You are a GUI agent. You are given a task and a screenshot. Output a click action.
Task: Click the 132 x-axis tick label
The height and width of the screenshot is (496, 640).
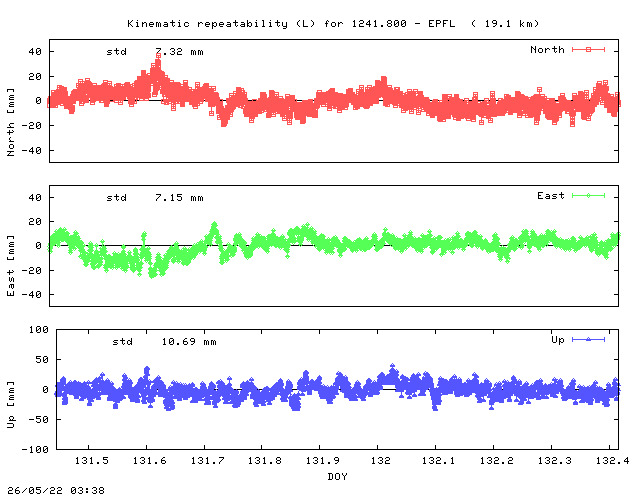380,460
